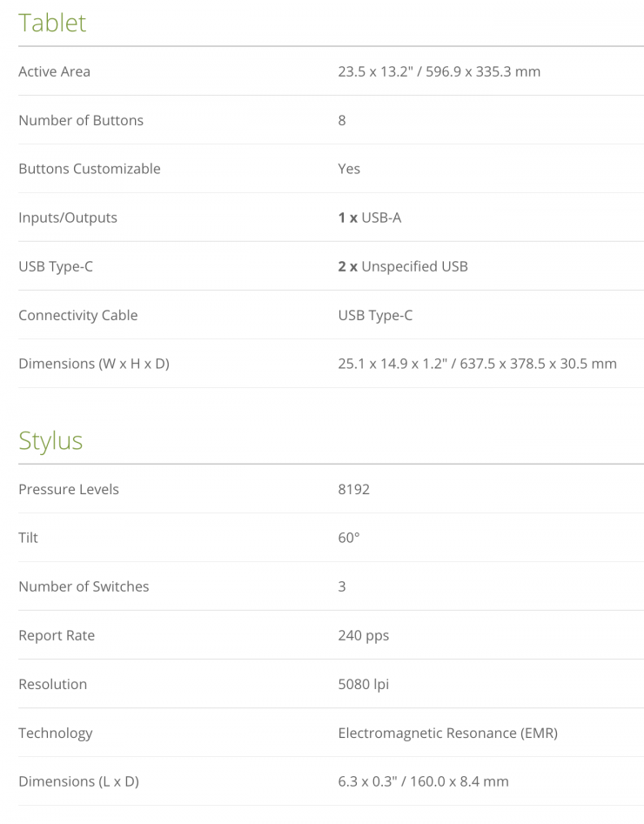Click the Stylus section heading
This screenshot has width=644, height=824.
pyautogui.click(x=50, y=440)
